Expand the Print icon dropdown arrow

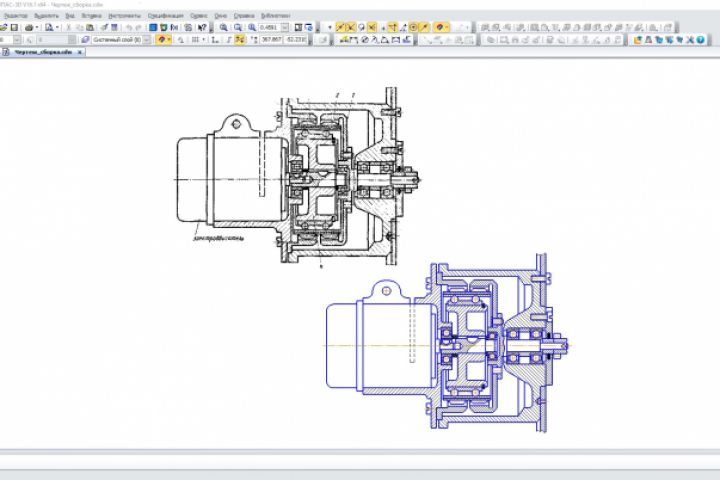[x=37, y=28]
